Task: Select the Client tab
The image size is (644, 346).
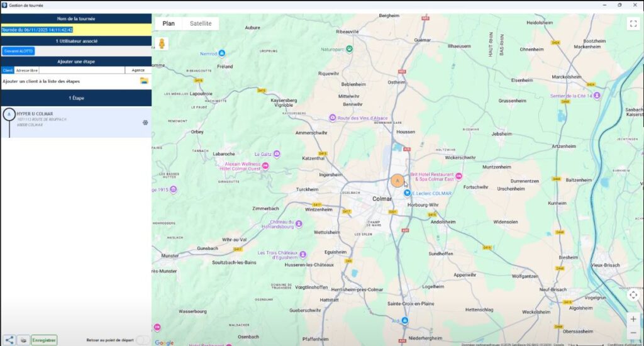Action: point(7,70)
